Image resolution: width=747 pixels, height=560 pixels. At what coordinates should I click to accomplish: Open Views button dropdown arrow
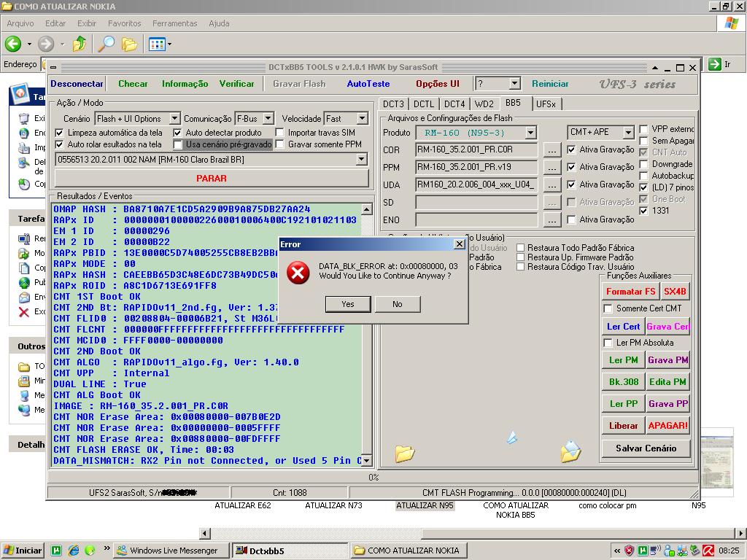pyautogui.click(x=169, y=44)
